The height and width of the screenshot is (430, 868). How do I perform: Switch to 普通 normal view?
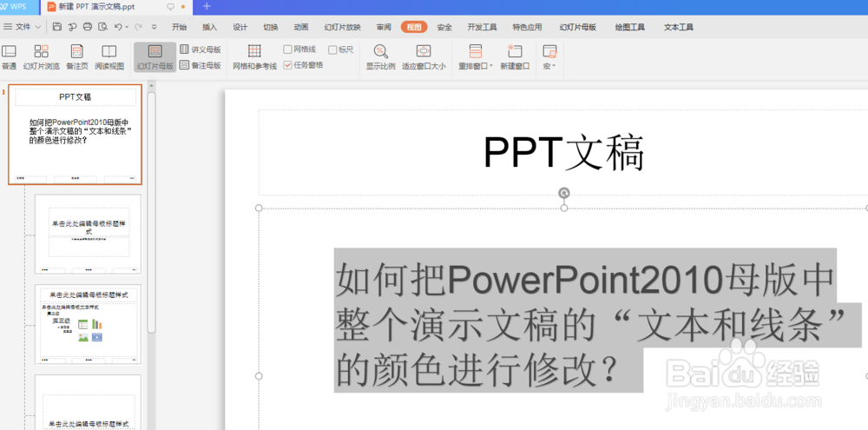point(9,57)
